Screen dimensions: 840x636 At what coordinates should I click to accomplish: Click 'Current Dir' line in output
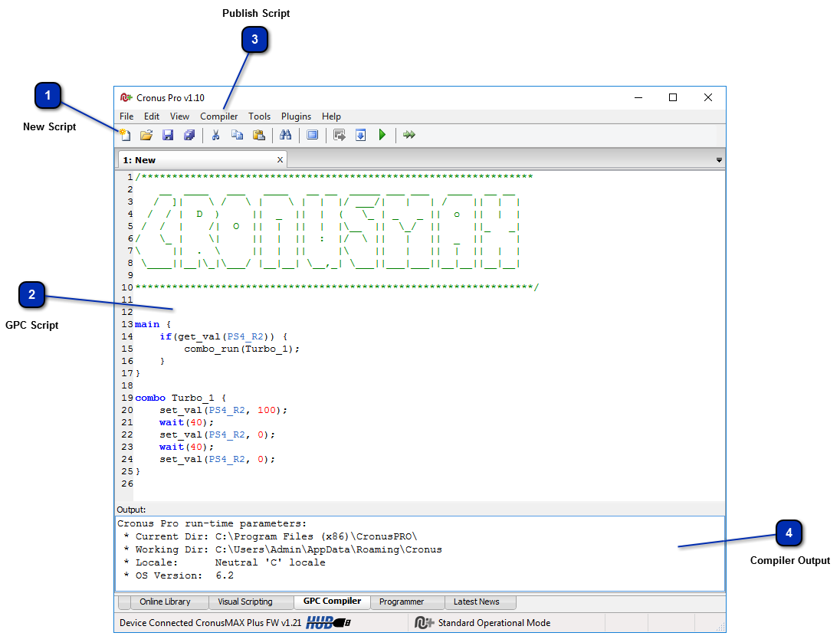[x=271, y=536]
